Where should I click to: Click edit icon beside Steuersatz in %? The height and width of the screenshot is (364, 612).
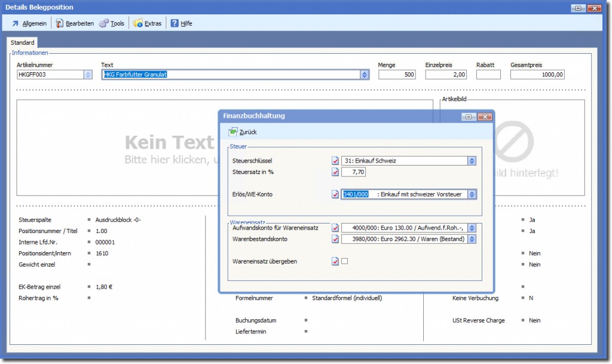[x=335, y=172]
